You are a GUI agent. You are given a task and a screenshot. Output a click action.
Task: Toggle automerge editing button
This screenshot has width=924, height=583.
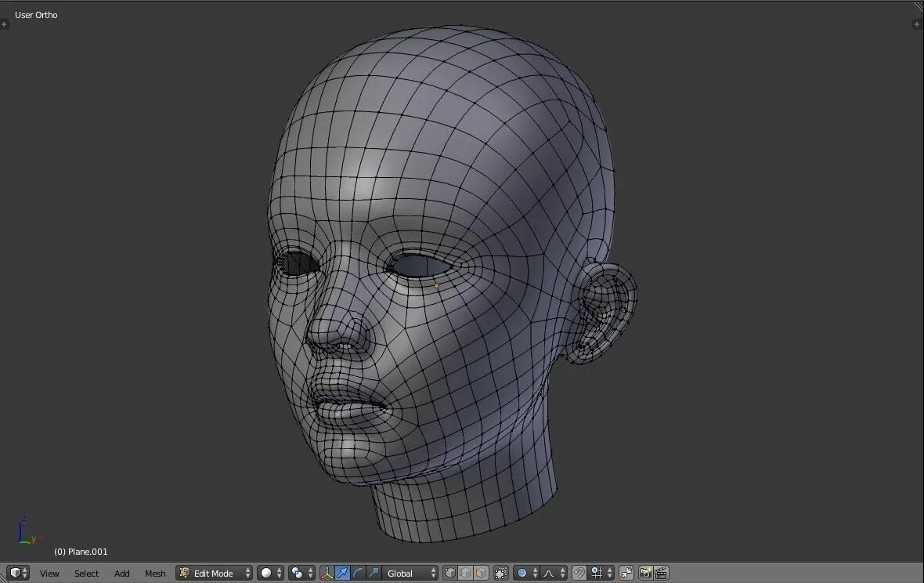tap(626, 573)
